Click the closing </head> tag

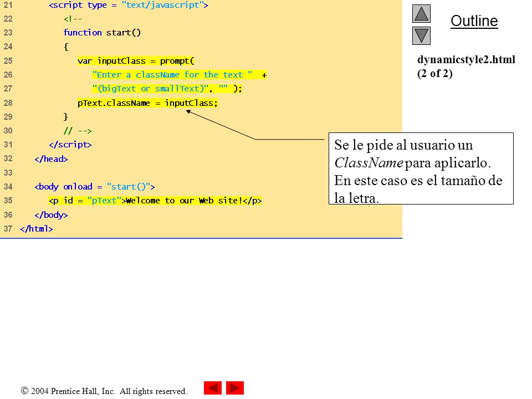tap(51, 159)
